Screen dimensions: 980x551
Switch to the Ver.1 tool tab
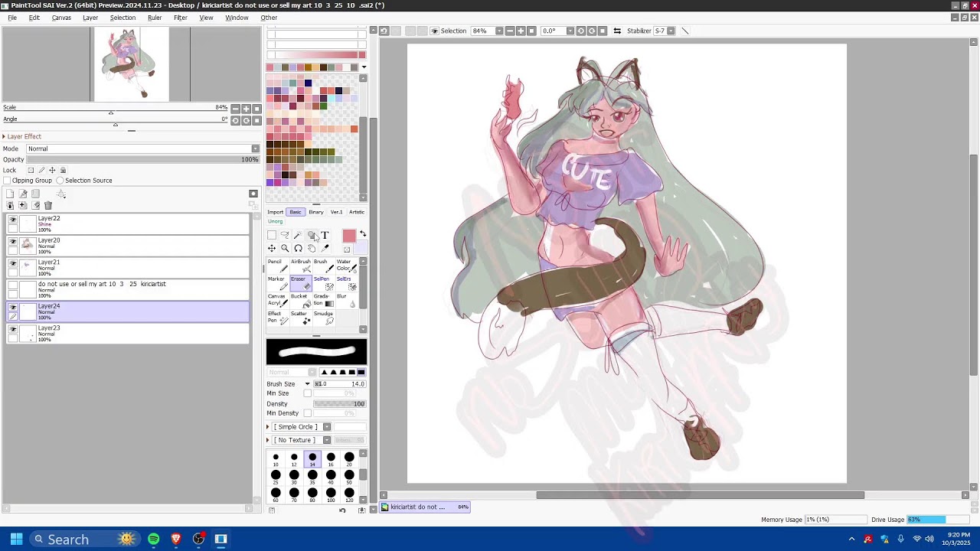tap(336, 212)
